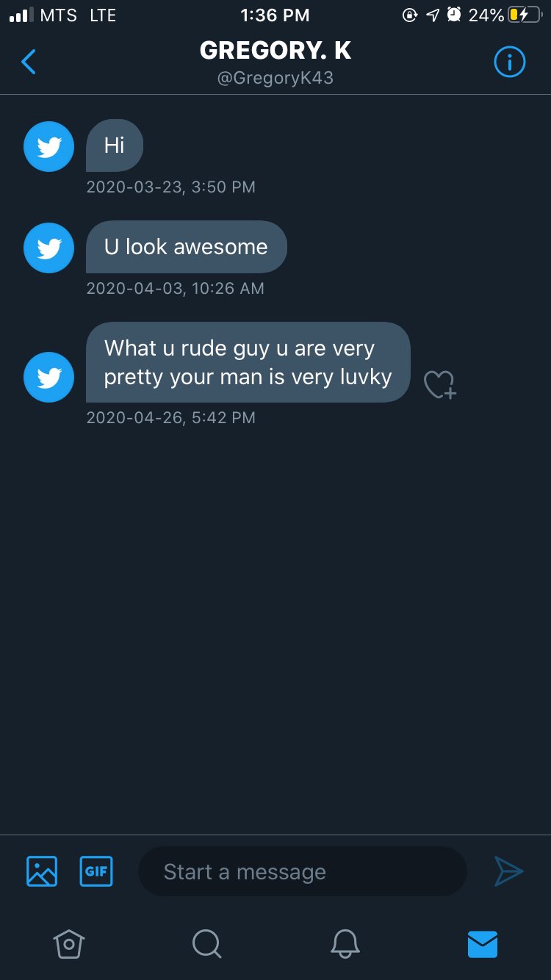The height and width of the screenshot is (980, 551).
Task: Select the Messages envelope tab
Action: [483, 943]
